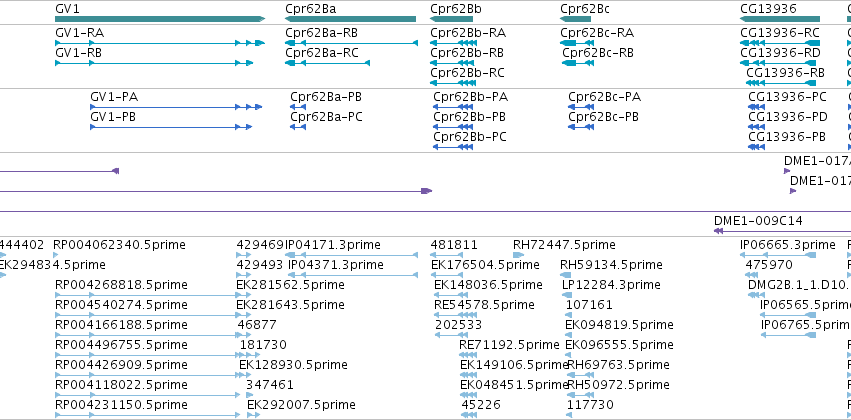The image size is (851, 420).
Task: Click RP004062340.5prime EST label
Action: point(119,245)
